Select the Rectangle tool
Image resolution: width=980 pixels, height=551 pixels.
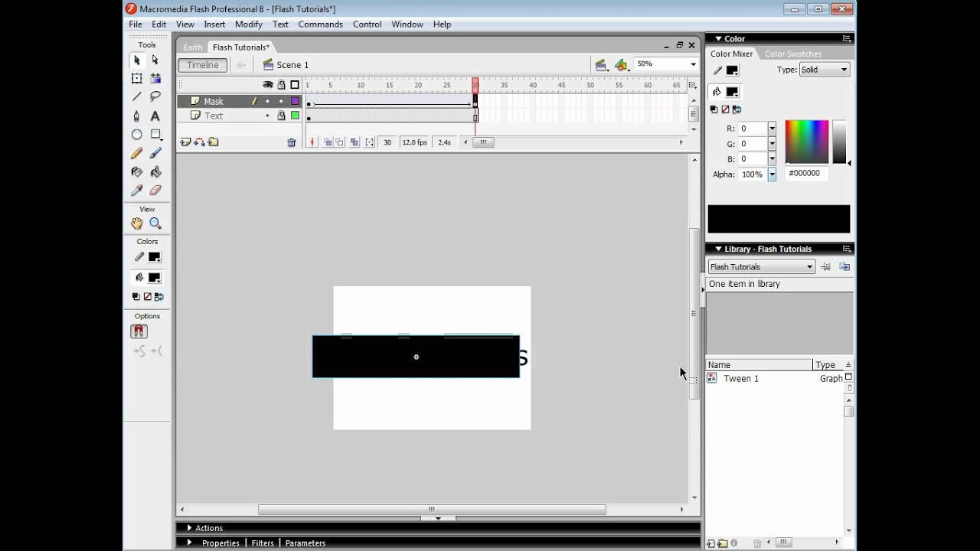(x=155, y=135)
